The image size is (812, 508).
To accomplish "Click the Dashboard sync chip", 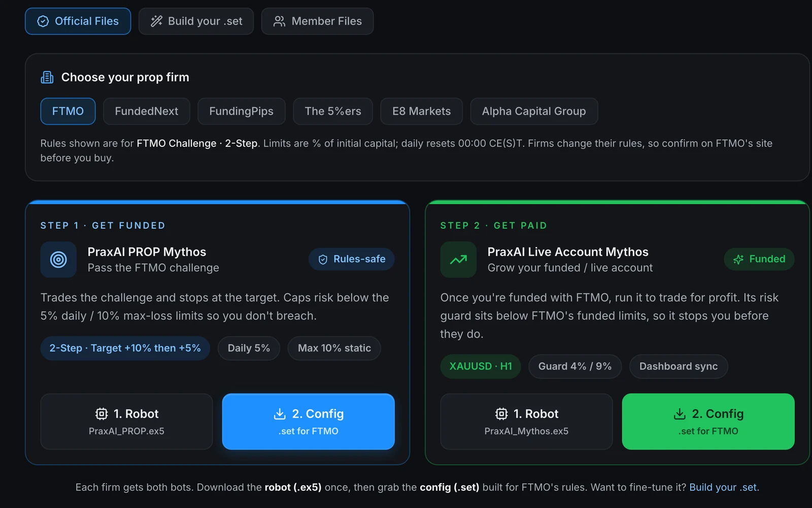I will 679,366.
